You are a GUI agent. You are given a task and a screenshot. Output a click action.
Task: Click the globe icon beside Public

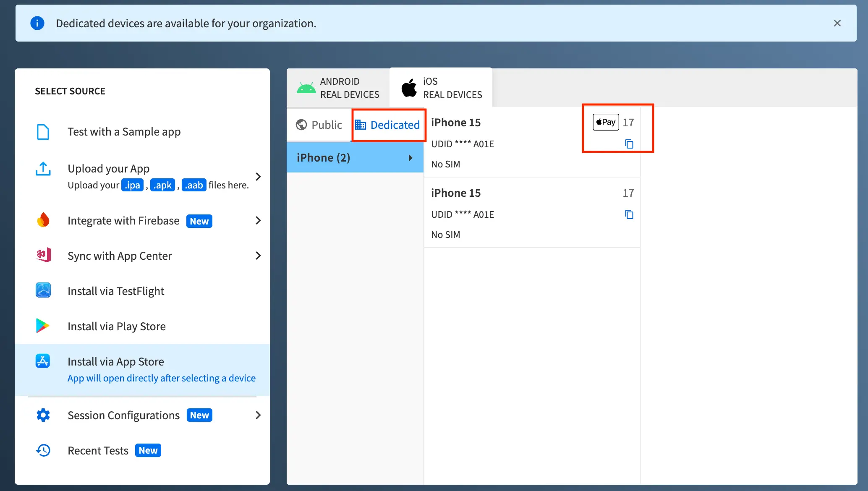301,125
